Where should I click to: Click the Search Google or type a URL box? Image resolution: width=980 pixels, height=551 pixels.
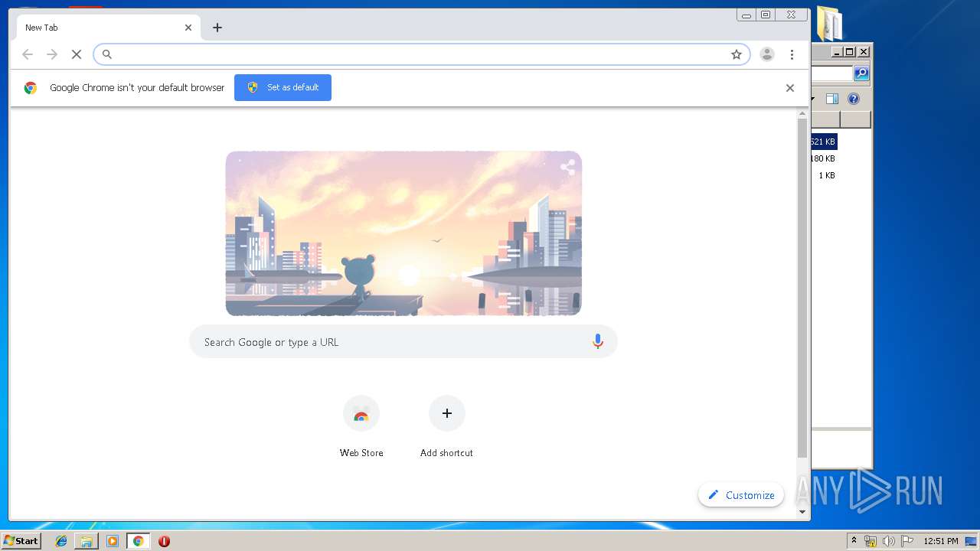403,342
